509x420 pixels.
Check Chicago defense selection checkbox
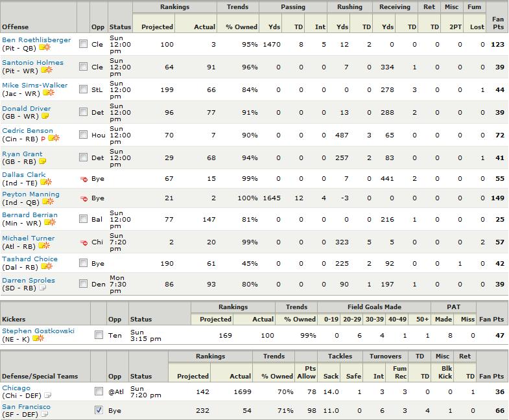click(99, 391)
